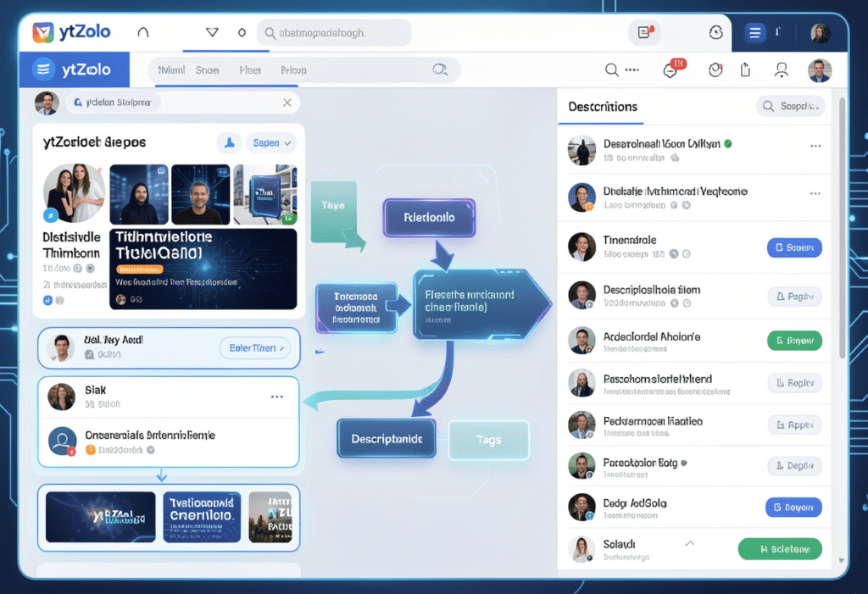
Task: Click the notification bell with red badge
Action: pos(673,70)
